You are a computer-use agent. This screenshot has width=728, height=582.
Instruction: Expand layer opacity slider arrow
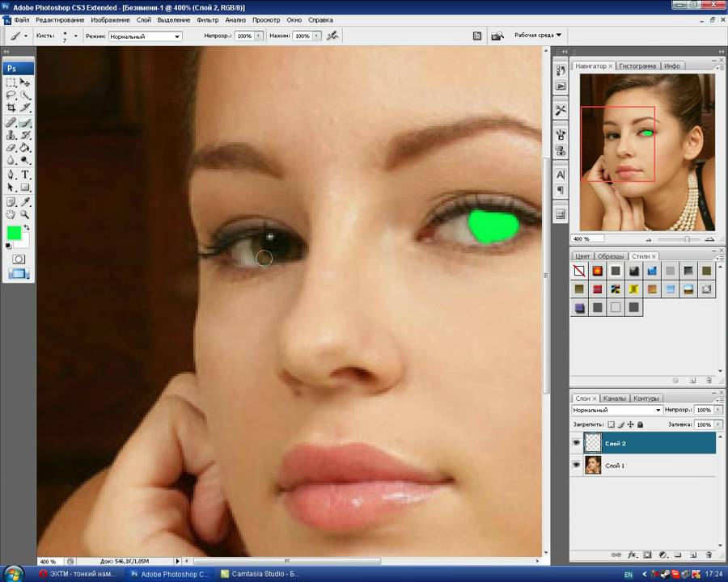[718, 411]
